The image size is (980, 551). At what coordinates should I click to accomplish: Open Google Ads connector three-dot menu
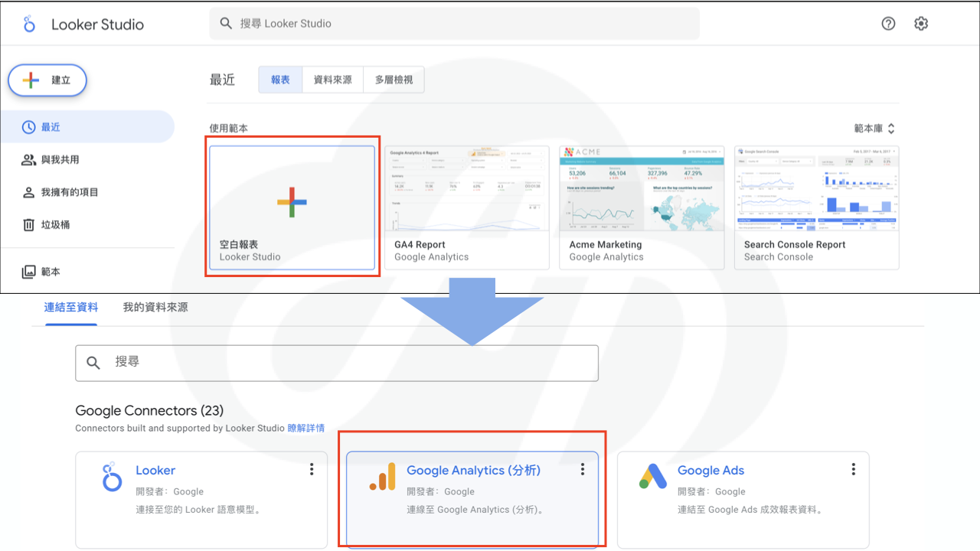coord(854,469)
